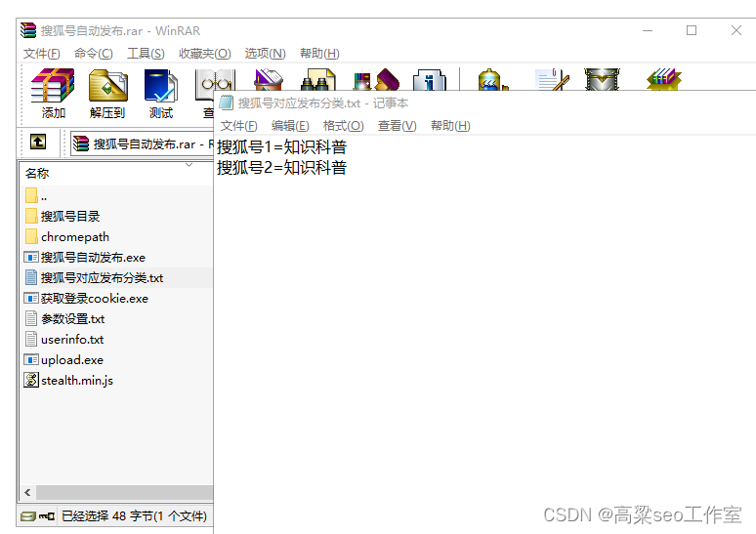
Task: Select the 搜狐号目录 folder name
Action: tap(70, 217)
